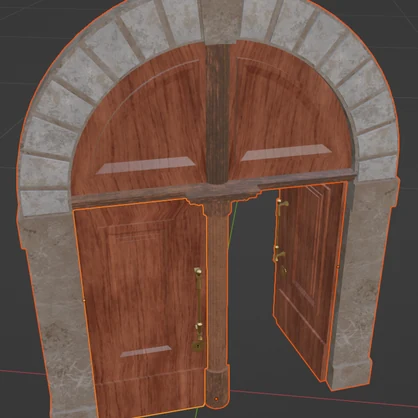Click the keyhole plate on right door
This screenshot has width=418, height=418.
[x=283, y=271]
